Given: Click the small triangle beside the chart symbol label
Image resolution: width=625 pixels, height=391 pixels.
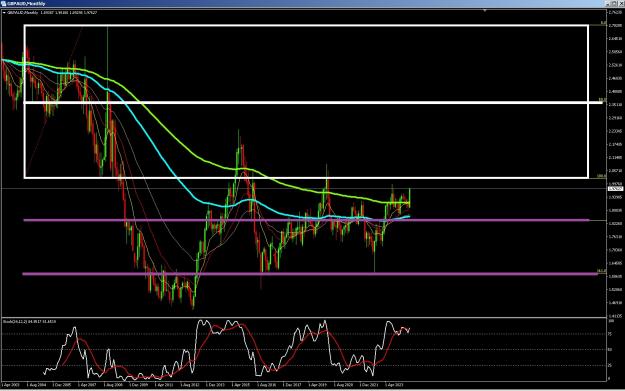Looking at the screenshot, I should [x=4, y=13].
